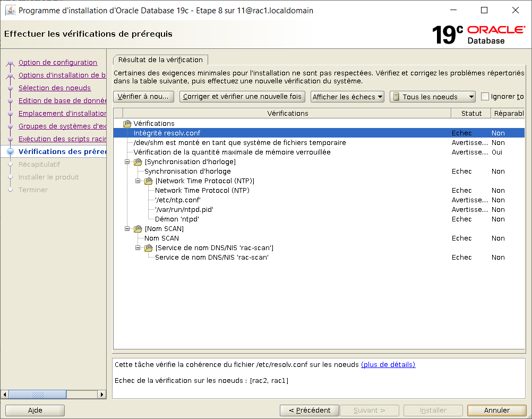Click Echec status of Démon 'ntpd'
This screenshot has height=419, width=532.
pyautogui.click(x=461, y=219)
